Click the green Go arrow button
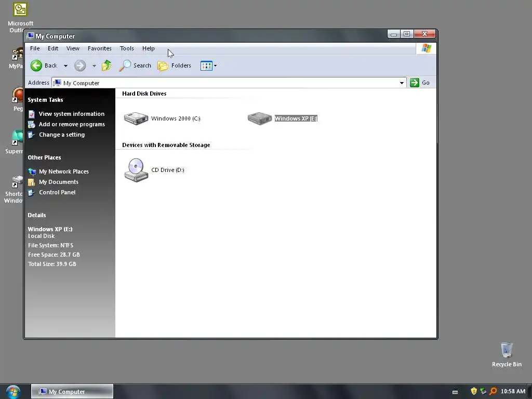Viewport: 532px width, 399px height. [x=414, y=83]
